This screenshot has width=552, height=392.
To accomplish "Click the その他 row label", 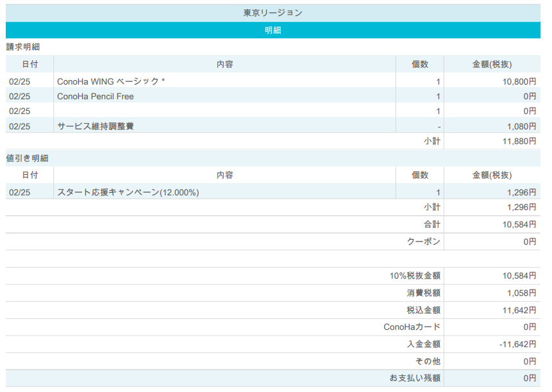I will [x=428, y=361].
